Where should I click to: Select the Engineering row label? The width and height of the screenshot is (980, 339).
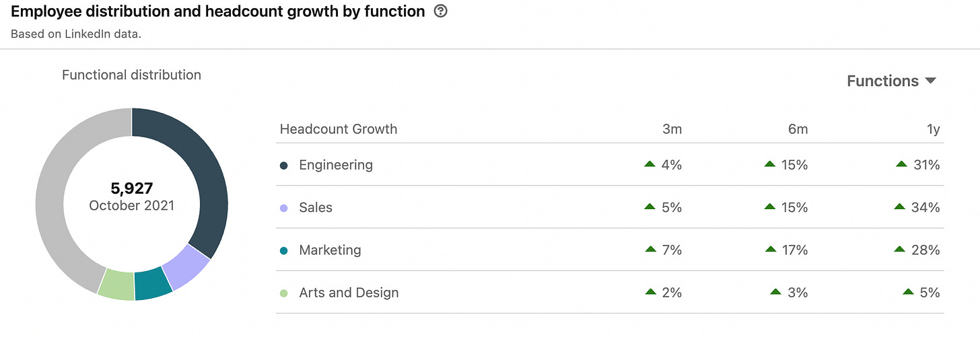(x=335, y=165)
